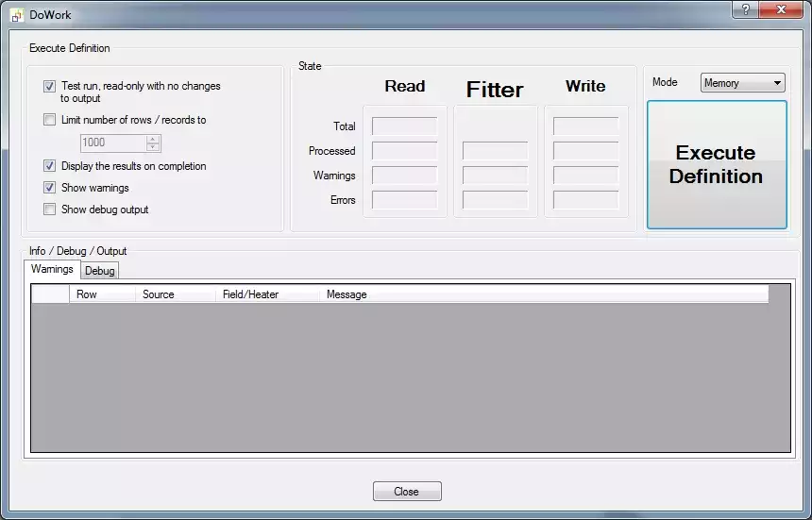This screenshot has width=812, height=520.
Task: Sort by the Row column header
Action: [x=102, y=294]
